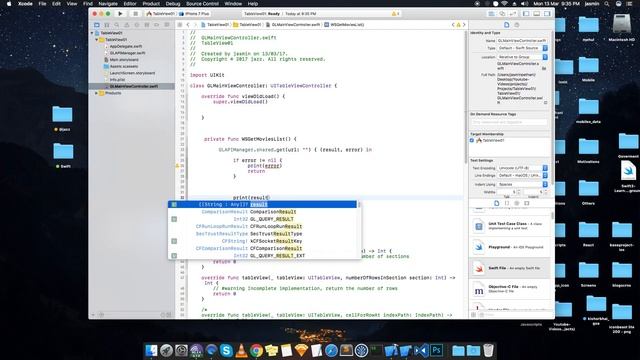Go forward in editor history
This screenshot has height=360, width=640.
coord(195,25)
